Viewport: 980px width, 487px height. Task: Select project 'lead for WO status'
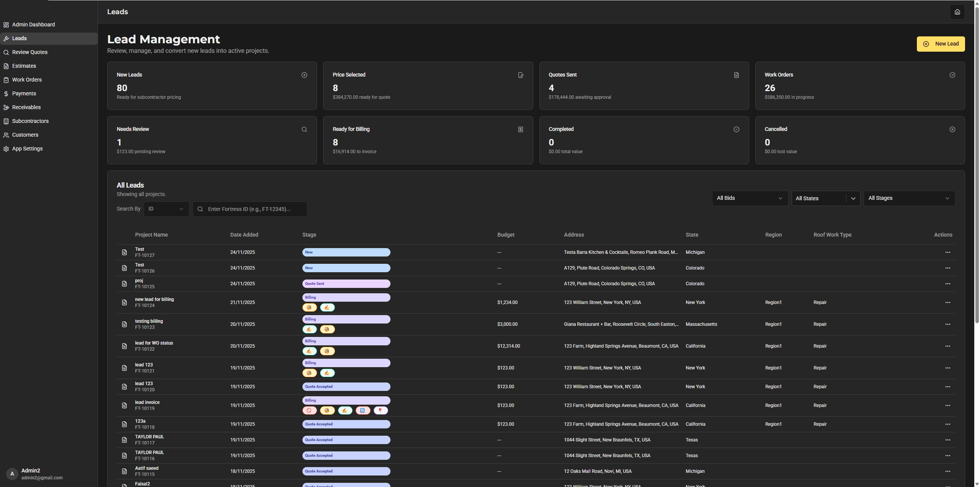[154, 343]
